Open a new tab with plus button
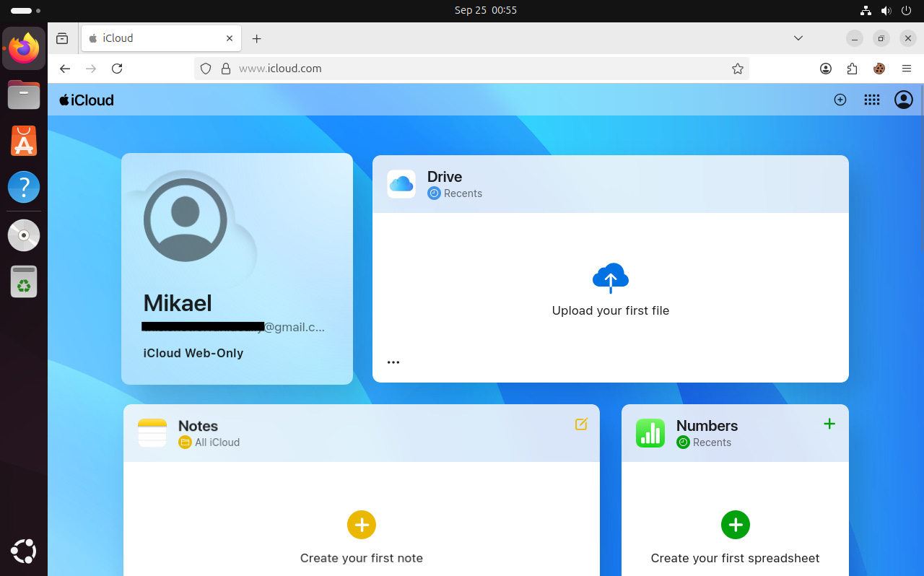Viewport: 924px width, 576px height. pos(257,38)
